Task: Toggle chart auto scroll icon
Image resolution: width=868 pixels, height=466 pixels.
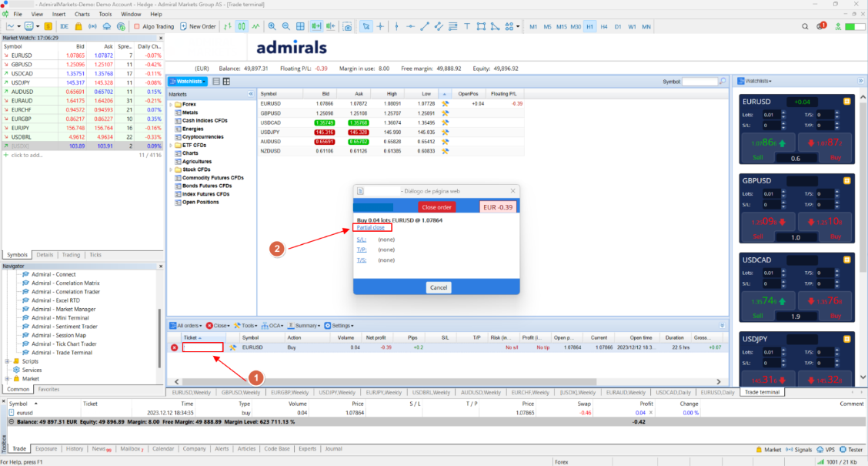Action: 316,26
